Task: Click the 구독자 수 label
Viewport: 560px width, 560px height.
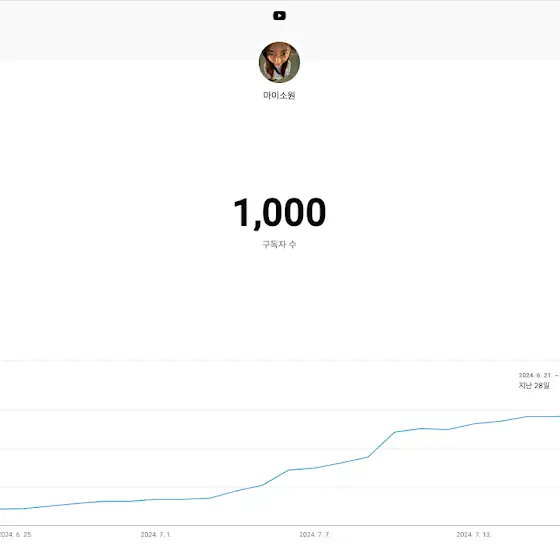Action: (x=279, y=244)
